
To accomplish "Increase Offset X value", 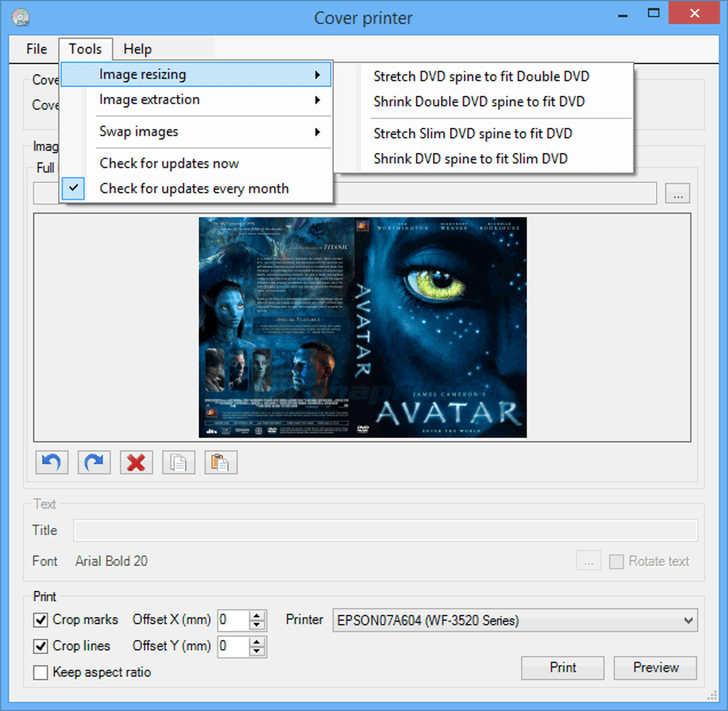I will coord(256,616).
